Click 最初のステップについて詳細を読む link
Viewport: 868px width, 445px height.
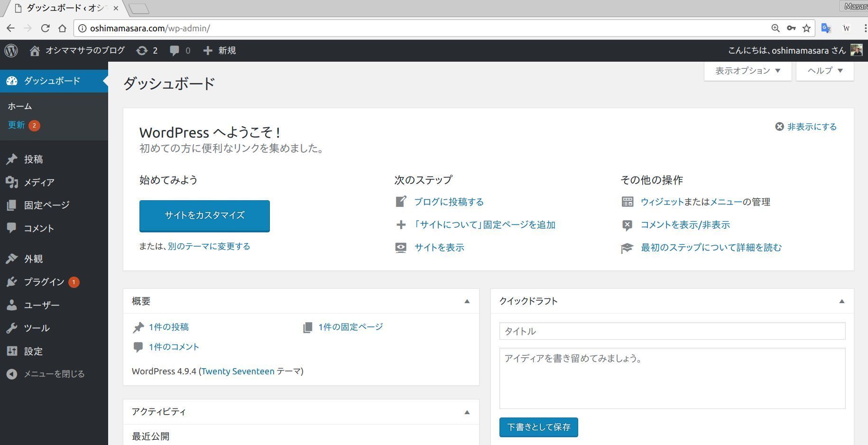pos(711,248)
